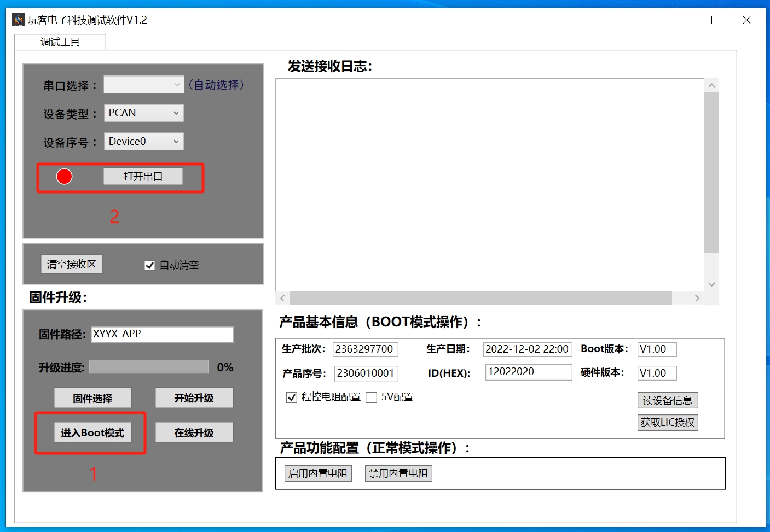The width and height of the screenshot is (770, 532).
Task: Switch to the 调试工具 tab
Action: [60, 42]
